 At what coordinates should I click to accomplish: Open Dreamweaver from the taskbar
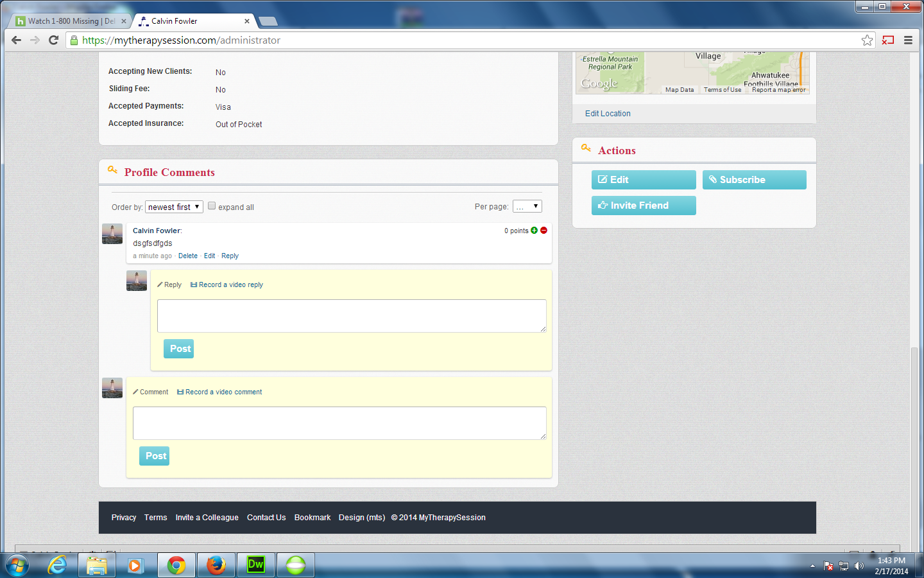click(x=256, y=565)
